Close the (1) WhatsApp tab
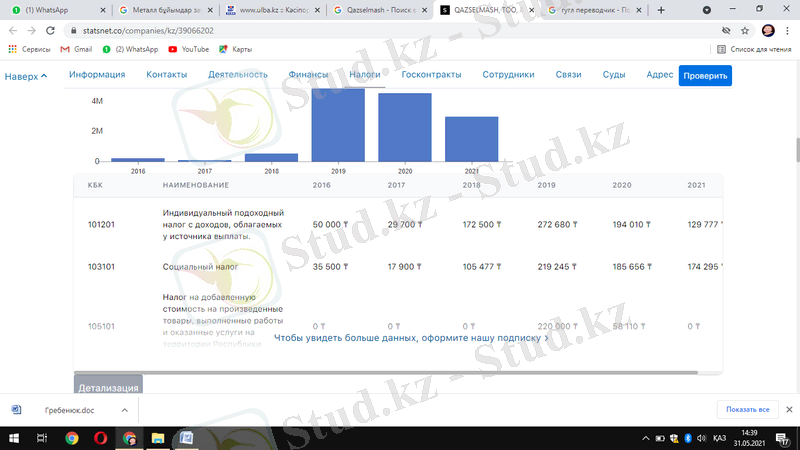The width and height of the screenshot is (800, 450). click(103, 10)
